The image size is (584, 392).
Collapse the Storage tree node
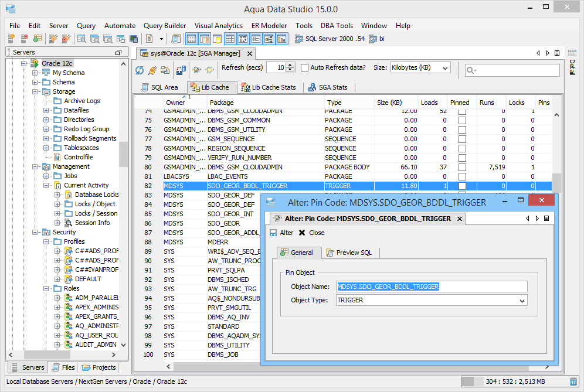[x=35, y=91]
